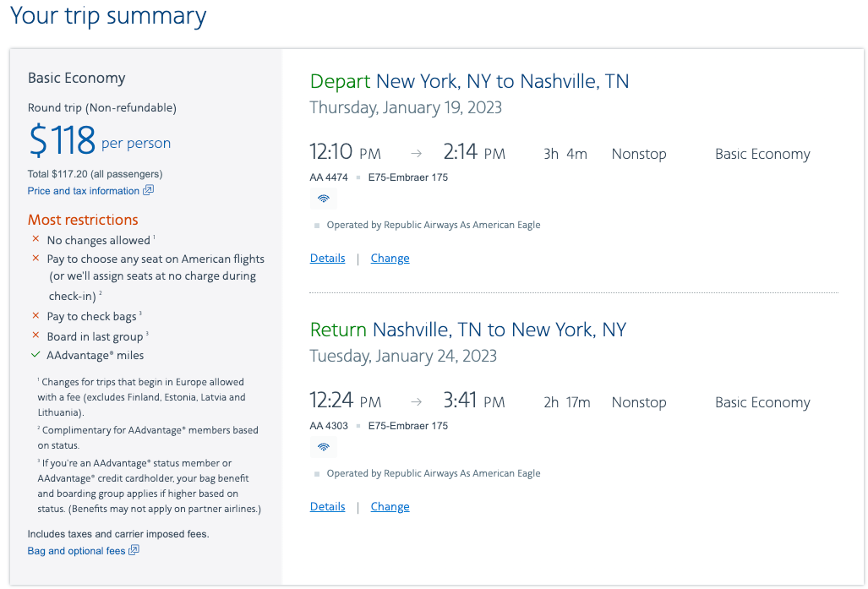
Task: Click the Wi-Fi icon on the return flight
Action: (x=323, y=446)
